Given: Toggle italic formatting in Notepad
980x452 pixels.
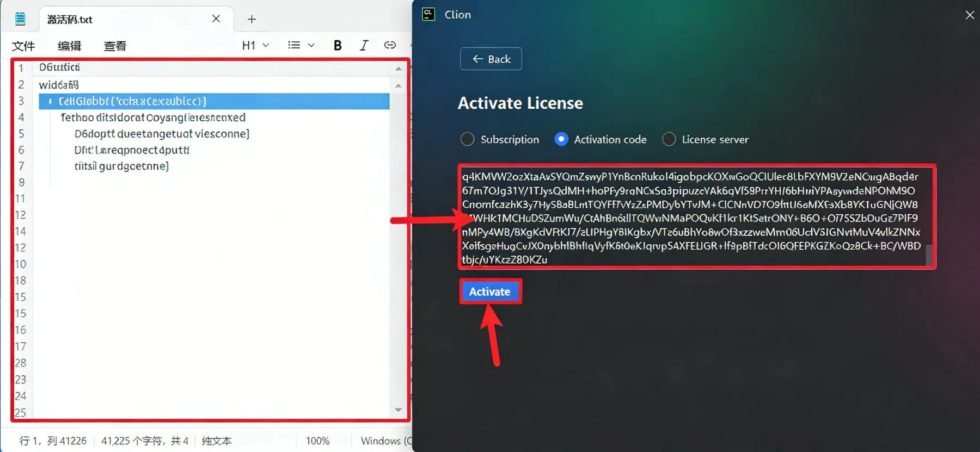Looking at the screenshot, I should click(364, 46).
